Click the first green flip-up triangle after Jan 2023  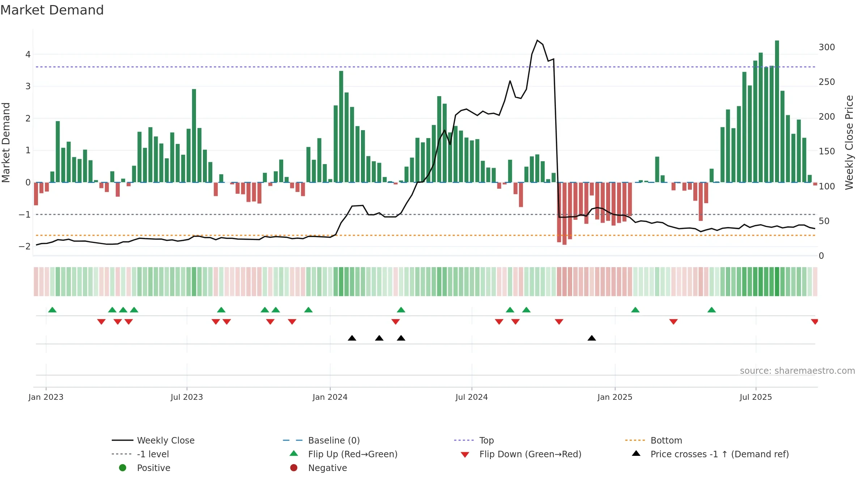(52, 310)
